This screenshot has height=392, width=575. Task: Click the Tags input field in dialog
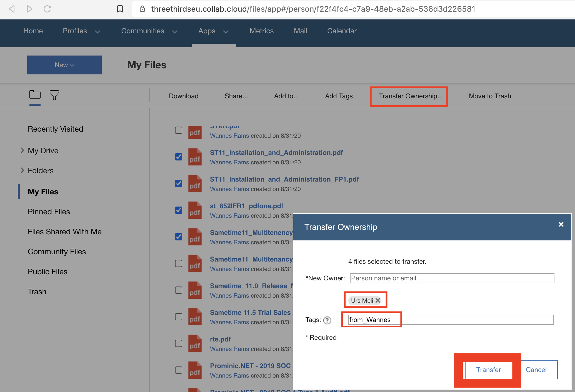[452, 320]
